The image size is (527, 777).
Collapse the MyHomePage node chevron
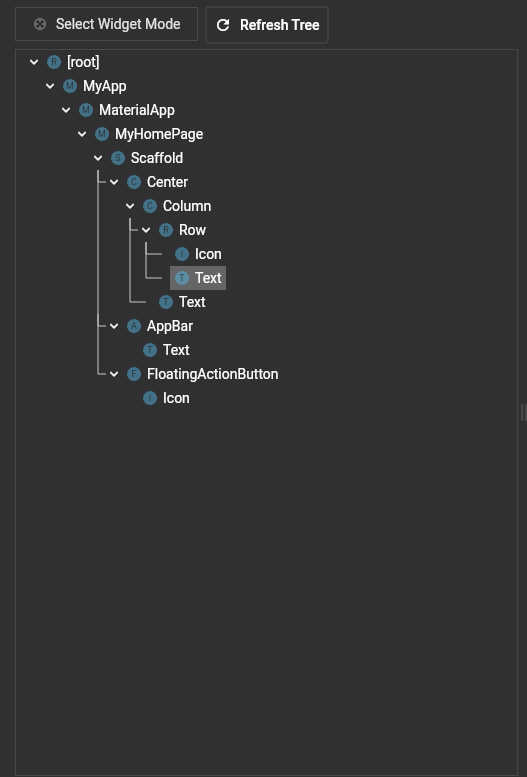(82, 134)
